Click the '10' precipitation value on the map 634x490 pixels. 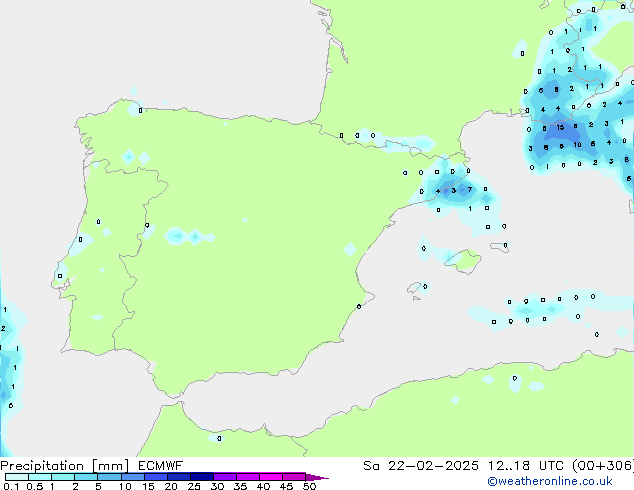tap(577, 144)
